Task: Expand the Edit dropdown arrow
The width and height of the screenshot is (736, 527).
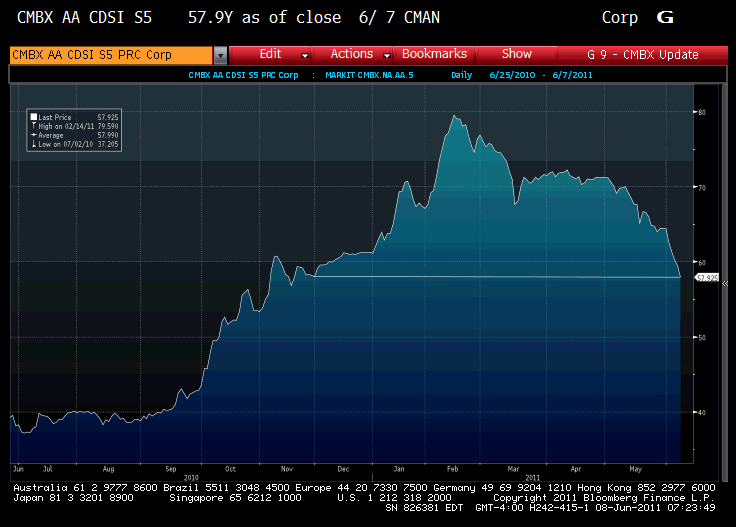Action: click(x=305, y=55)
